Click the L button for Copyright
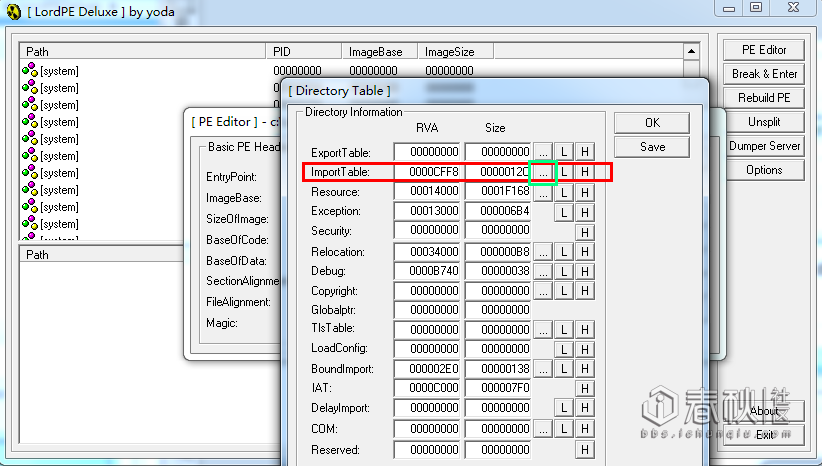This screenshot has width=822, height=466. point(564,291)
